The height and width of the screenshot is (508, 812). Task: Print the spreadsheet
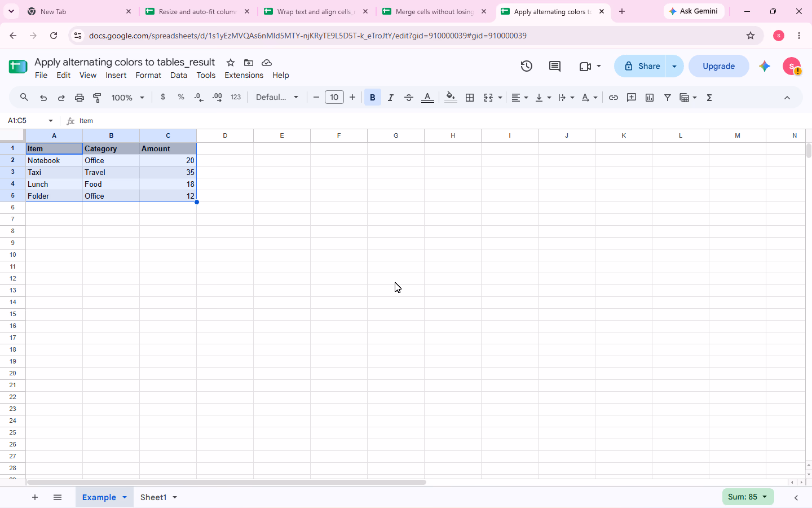tap(79, 98)
